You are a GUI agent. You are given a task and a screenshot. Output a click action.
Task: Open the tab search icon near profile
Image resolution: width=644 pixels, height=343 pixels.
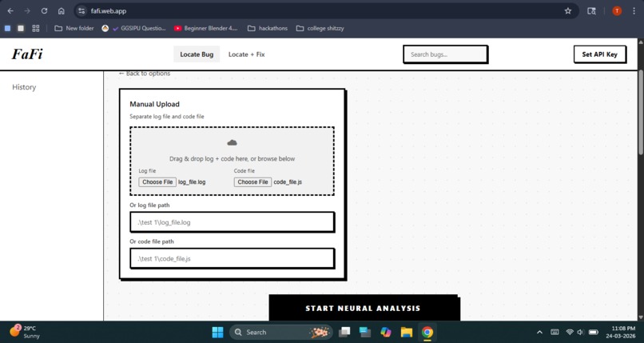[x=591, y=11]
